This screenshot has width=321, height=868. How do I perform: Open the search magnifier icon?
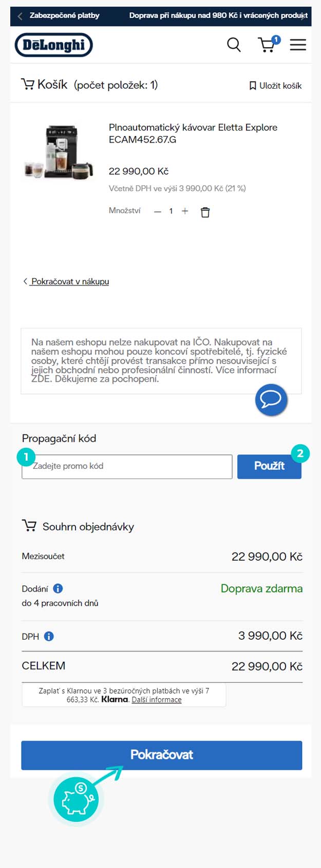234,45
